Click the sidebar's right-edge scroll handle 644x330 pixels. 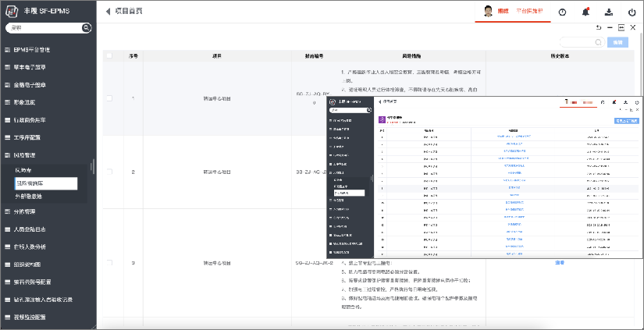click(x=94, y=169)
